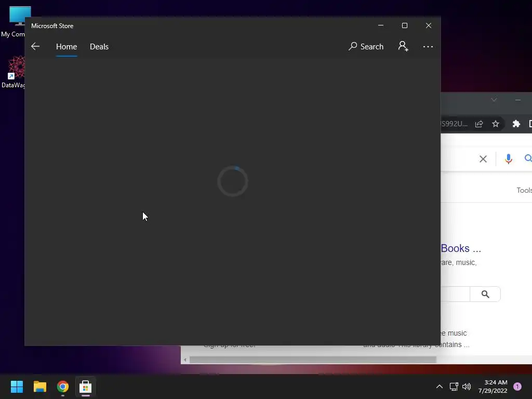Open the notification count badge
This screenshot has height=399, width=532.
(517, 387)
